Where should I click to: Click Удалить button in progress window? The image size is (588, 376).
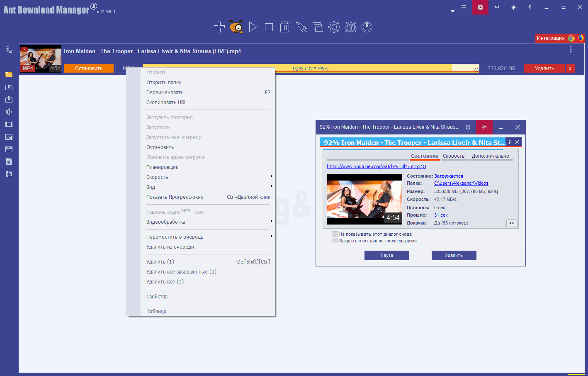[x=454, y=255]
